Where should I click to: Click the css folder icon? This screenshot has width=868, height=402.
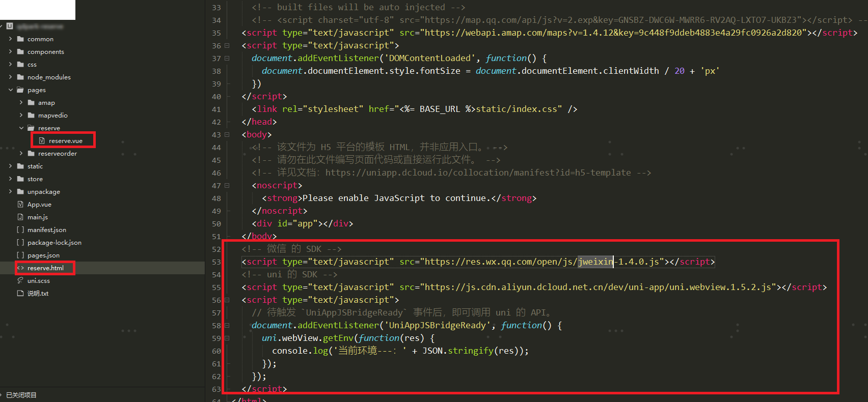coord(20,64)
